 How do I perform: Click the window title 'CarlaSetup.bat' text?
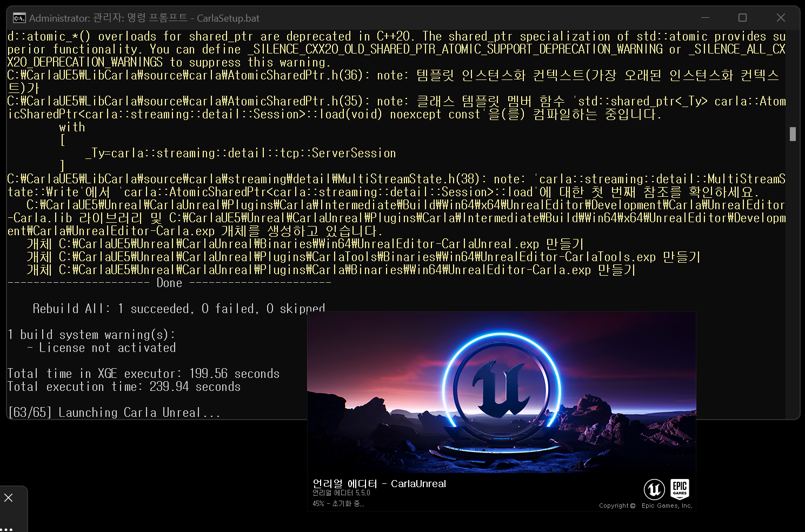coord(228,18)
